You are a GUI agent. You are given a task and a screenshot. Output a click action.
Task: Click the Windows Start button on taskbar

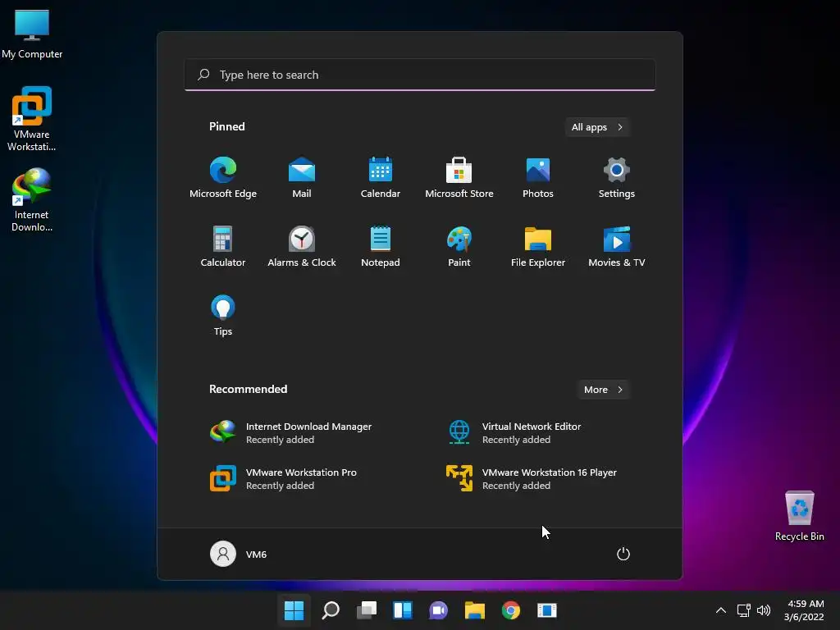click(294, 610)
